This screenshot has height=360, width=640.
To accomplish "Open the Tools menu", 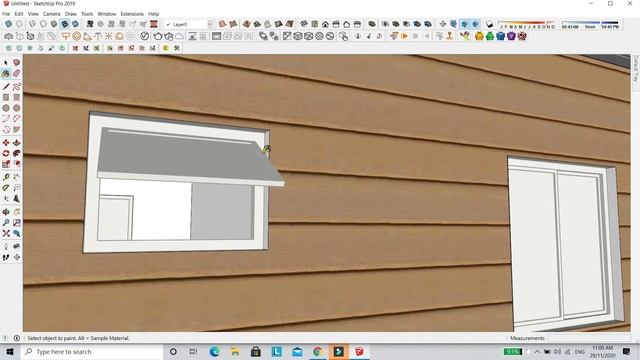I will [x=87, y=14].
